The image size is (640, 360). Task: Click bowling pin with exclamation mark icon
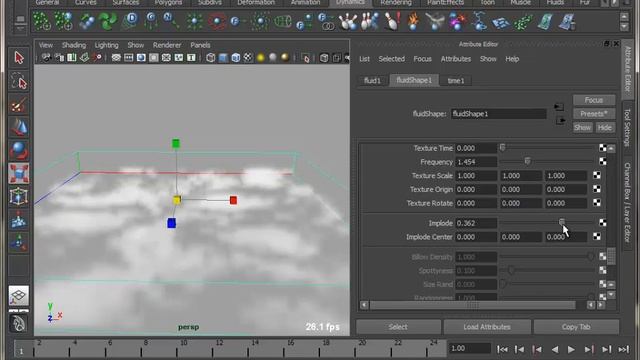392,21
